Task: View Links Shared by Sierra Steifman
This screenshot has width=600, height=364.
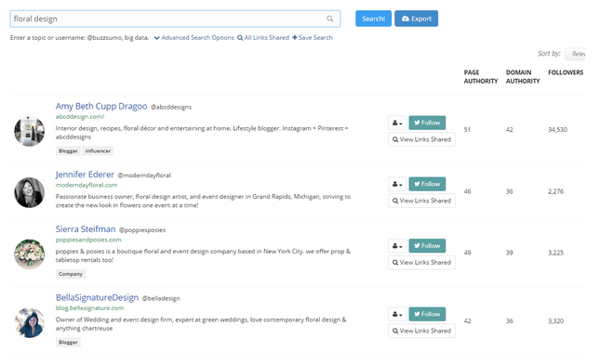Action: [422, 263]
